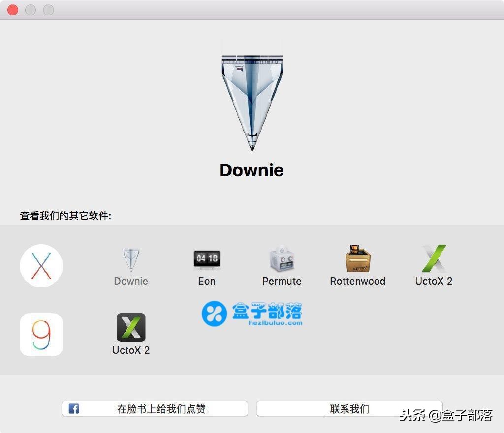Click the iOS 9 platform icon
This screenshot has width=504, height=433.
(41, 334)
